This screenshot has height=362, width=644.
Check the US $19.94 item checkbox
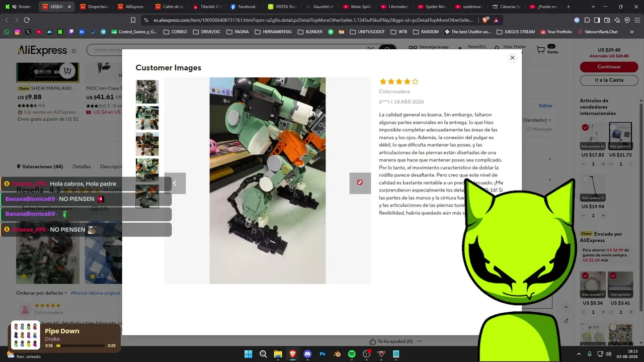(x=585, y=179)
